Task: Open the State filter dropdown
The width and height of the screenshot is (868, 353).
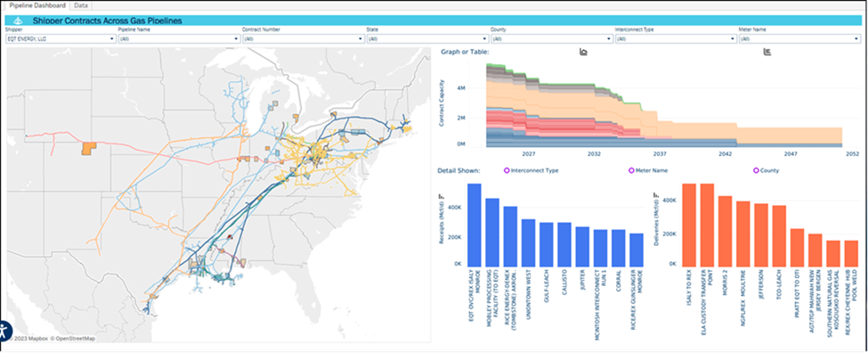Action: (x=427, y=39)
